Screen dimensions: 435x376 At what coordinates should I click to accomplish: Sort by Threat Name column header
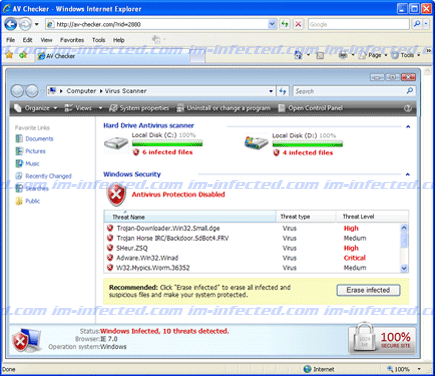tap(190, 217)
